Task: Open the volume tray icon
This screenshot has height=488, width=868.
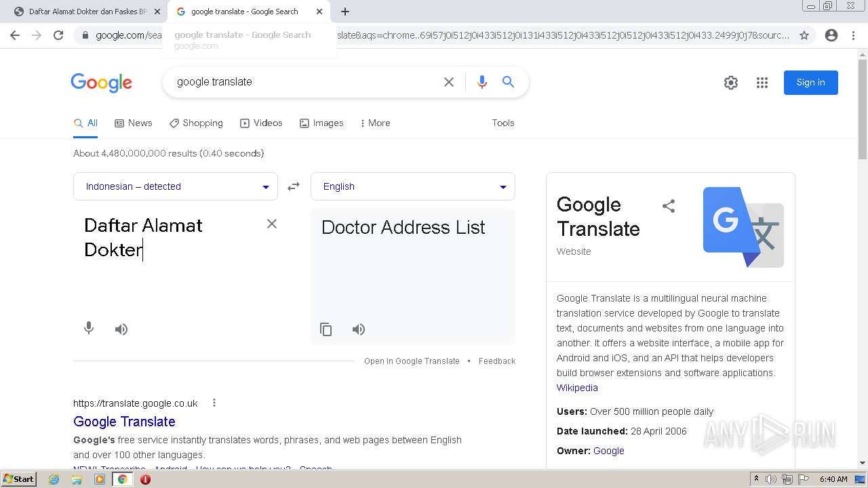Action: point(772,479)
